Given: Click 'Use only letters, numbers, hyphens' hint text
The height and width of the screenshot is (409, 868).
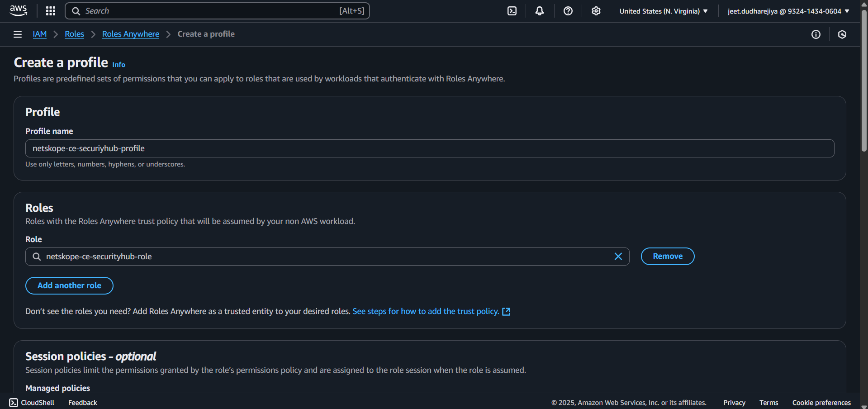Looking at the screenshot, I should (105, 164).
